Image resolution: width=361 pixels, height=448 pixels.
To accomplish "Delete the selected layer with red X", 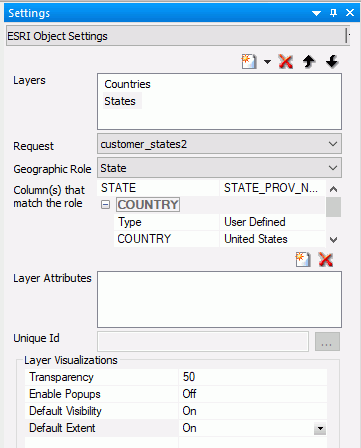I will coord(286,62).
